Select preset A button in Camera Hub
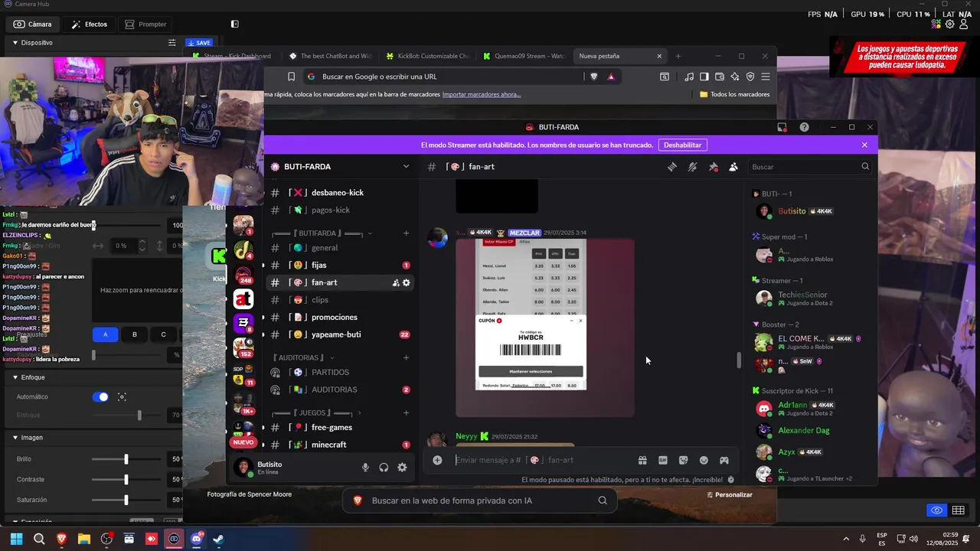The image size is (980, 551). pos(106,334)
